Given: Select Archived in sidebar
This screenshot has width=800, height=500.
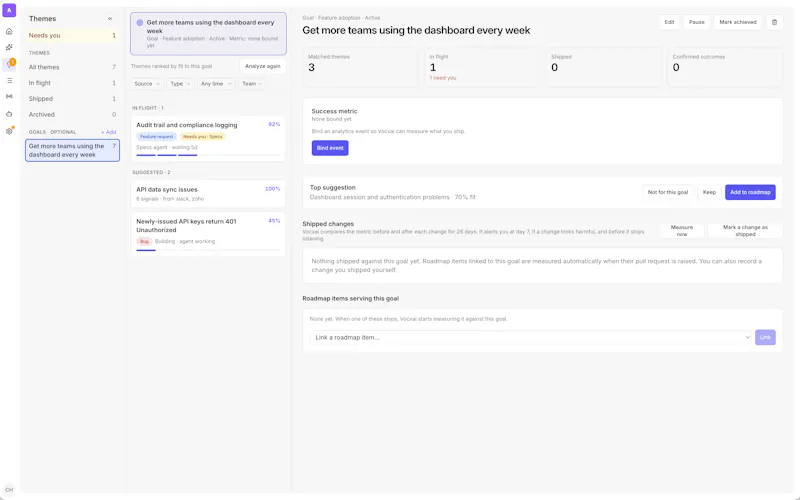Looking at the screenshot, I should click(x=72, y=114).
